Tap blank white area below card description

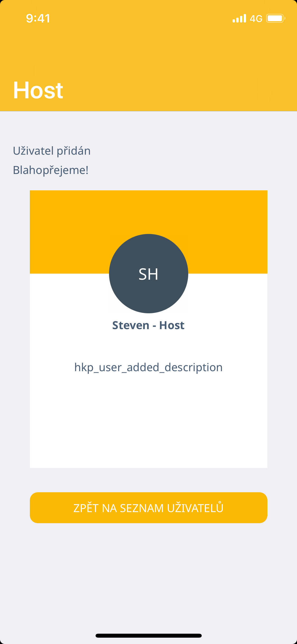point(148,423)
